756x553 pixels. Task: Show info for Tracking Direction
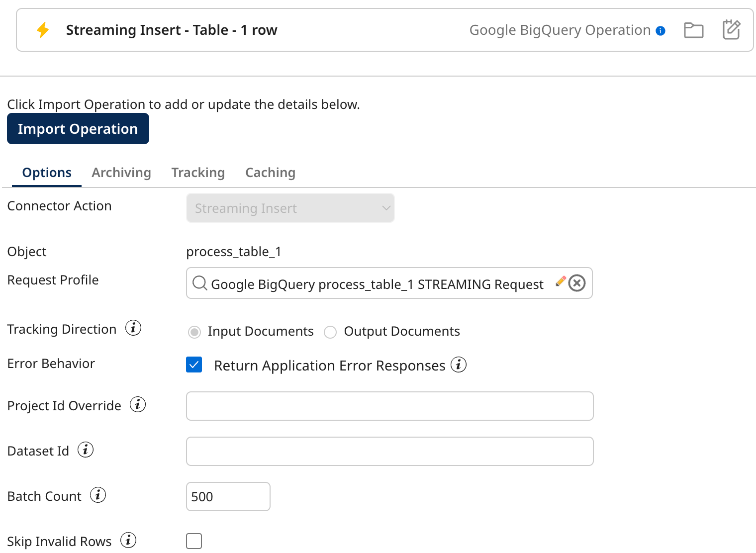coord(133,328)
